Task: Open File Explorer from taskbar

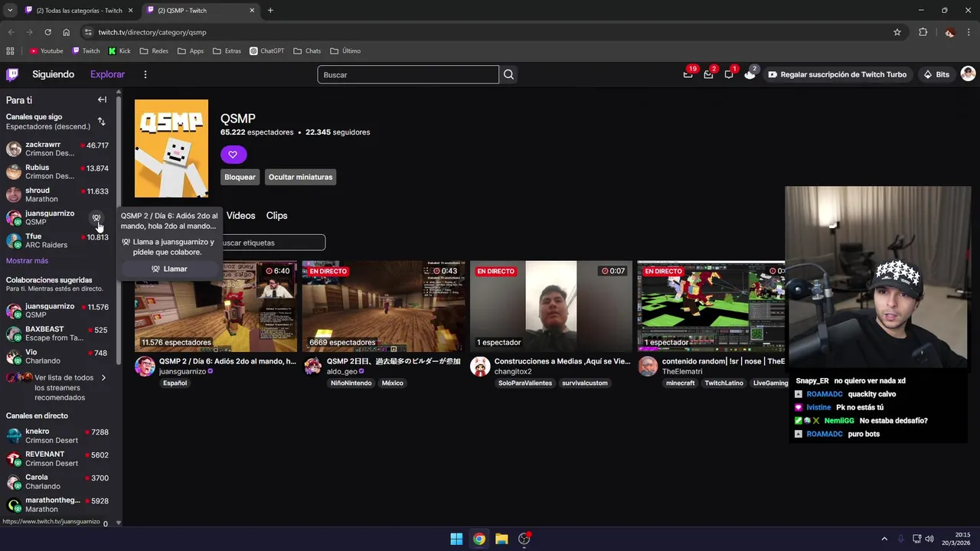Action: [x=501, y=539]
